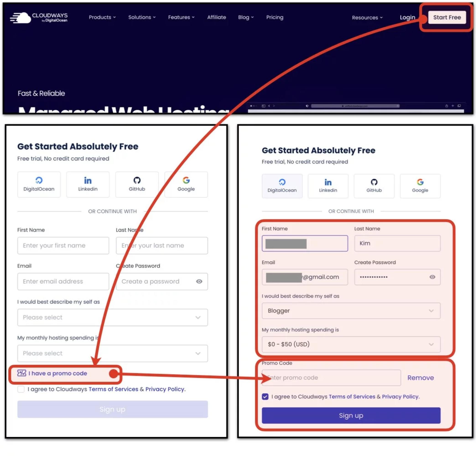Show password in the right form
The width and height of the screenshot is (476, 456).
pyautogui.click(x=432, y=277)
